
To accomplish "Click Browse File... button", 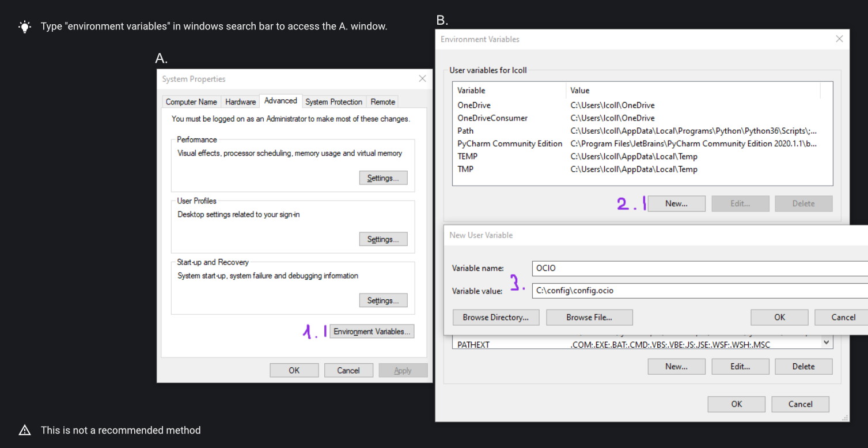I will pos(589,317).
